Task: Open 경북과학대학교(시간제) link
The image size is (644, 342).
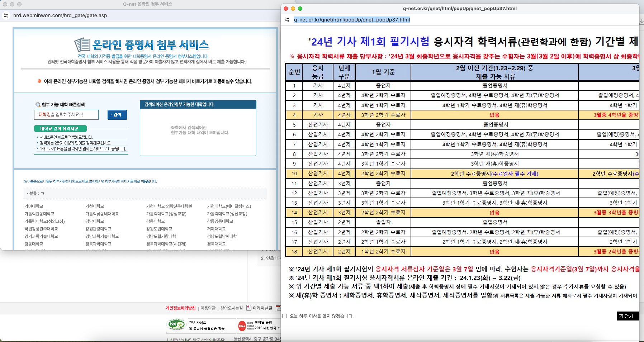Action: pyautogui.click(x=166, y=244)
